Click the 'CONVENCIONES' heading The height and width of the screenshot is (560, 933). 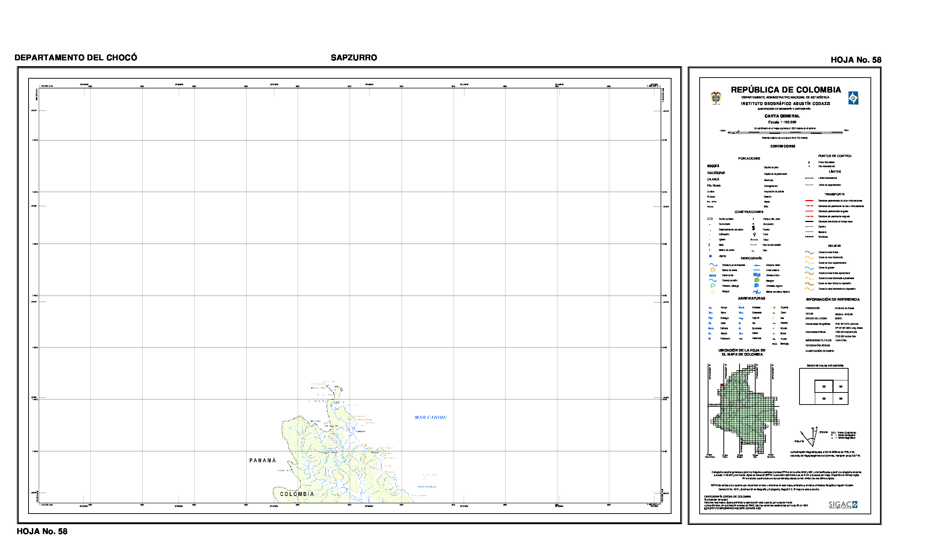(782, 146)
